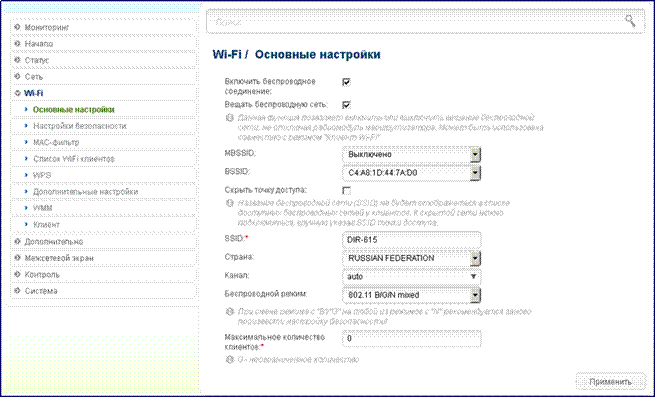Click the SSID field with DIR-615

tap(411, 240)
